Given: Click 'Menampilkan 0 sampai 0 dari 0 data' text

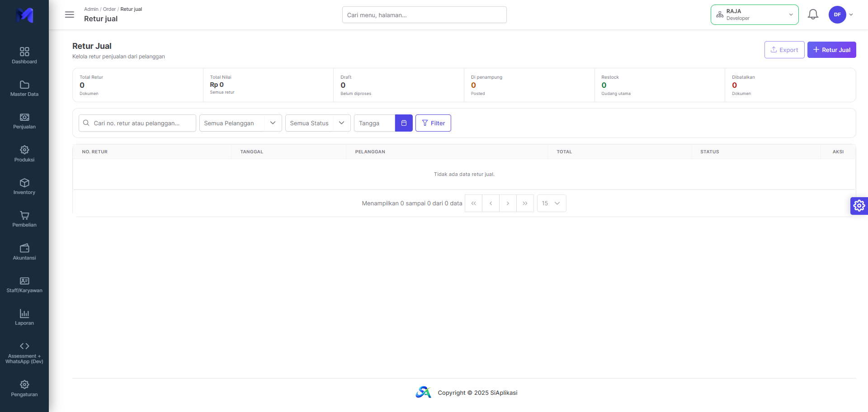Looking at the screenshot, I should click(x=412, y=204).
